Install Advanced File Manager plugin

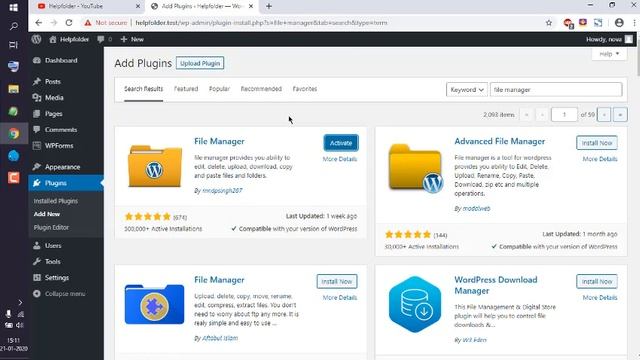tap(597, 143)
